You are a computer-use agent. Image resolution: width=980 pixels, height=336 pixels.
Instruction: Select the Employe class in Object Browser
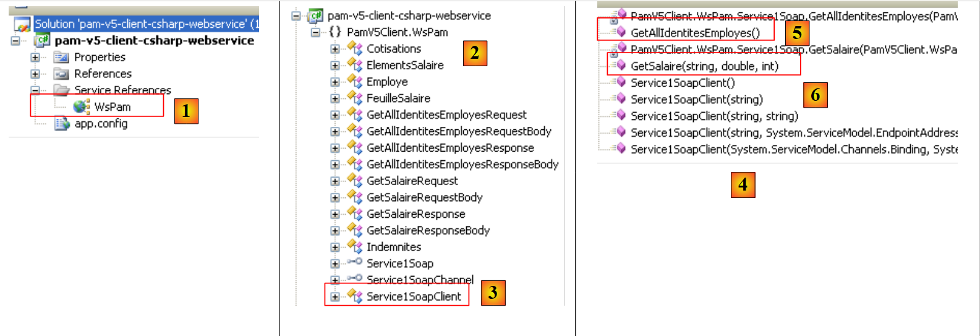(386, 82)
